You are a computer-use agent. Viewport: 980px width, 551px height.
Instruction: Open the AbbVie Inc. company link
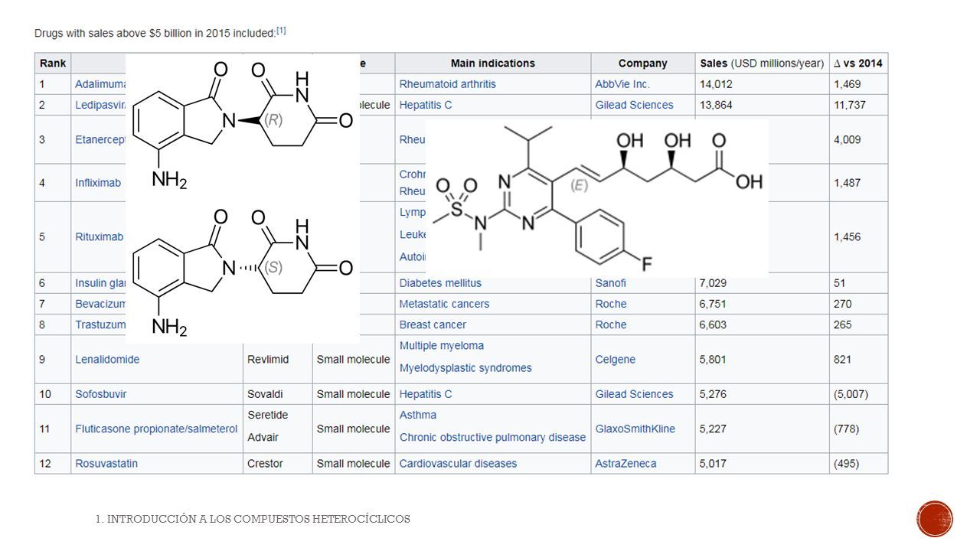tap(622, 84)
